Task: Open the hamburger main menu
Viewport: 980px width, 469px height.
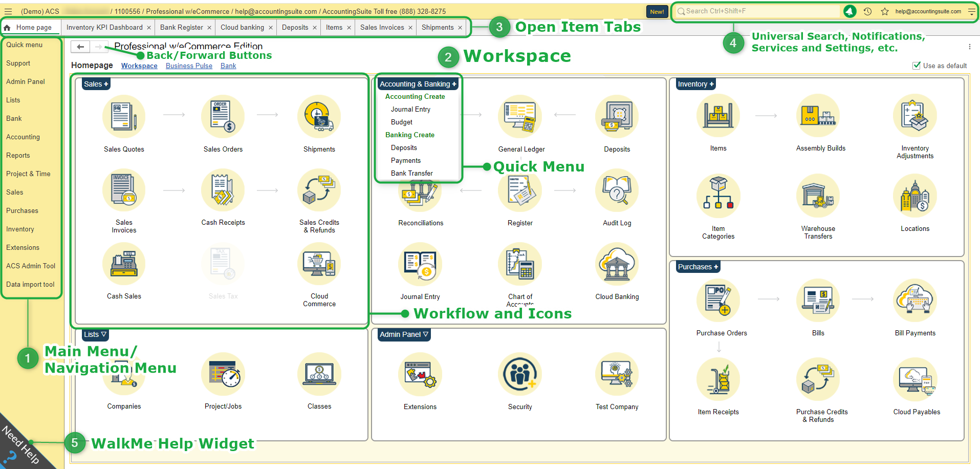Action: point(8,11)
